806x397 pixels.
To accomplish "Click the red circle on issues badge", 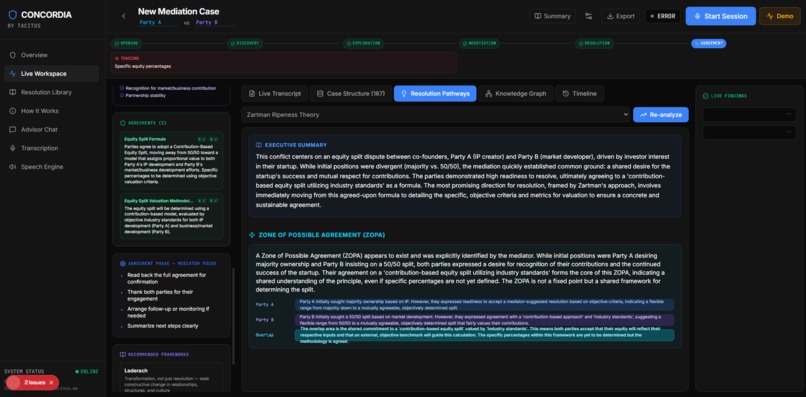I will [13, 383].
